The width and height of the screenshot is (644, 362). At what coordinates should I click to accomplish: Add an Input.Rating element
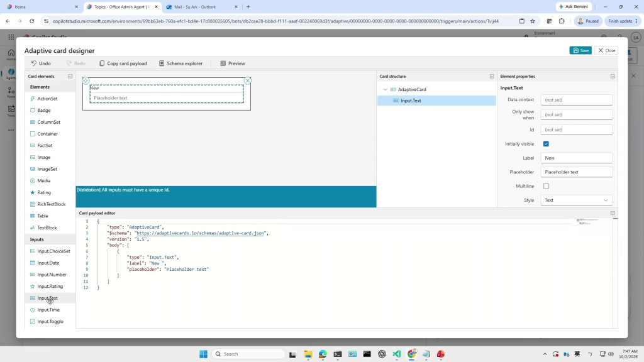50,287
